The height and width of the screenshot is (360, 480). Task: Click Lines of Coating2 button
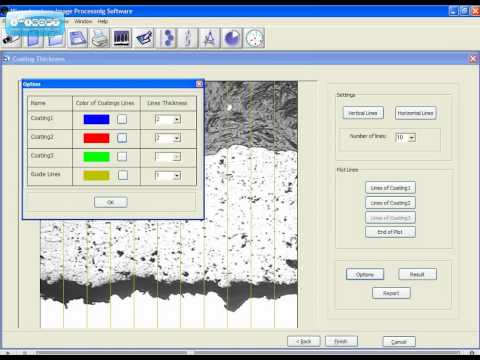pyautogui.click(x=390, y=203)
